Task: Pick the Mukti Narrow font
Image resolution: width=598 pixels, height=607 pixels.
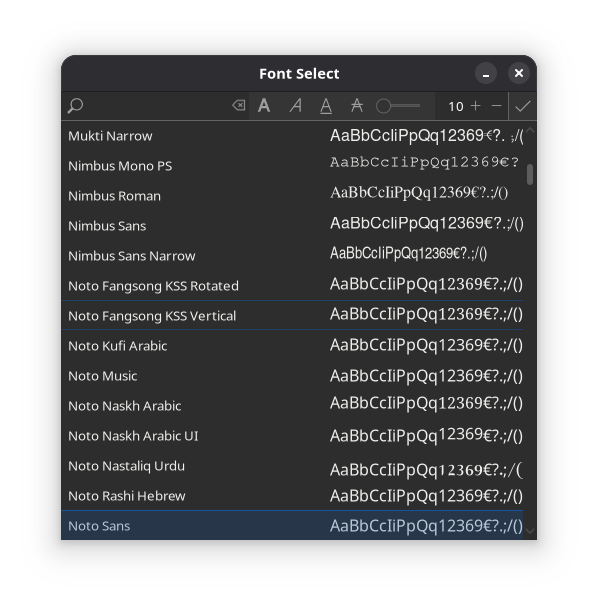Action: pos(292,136)
